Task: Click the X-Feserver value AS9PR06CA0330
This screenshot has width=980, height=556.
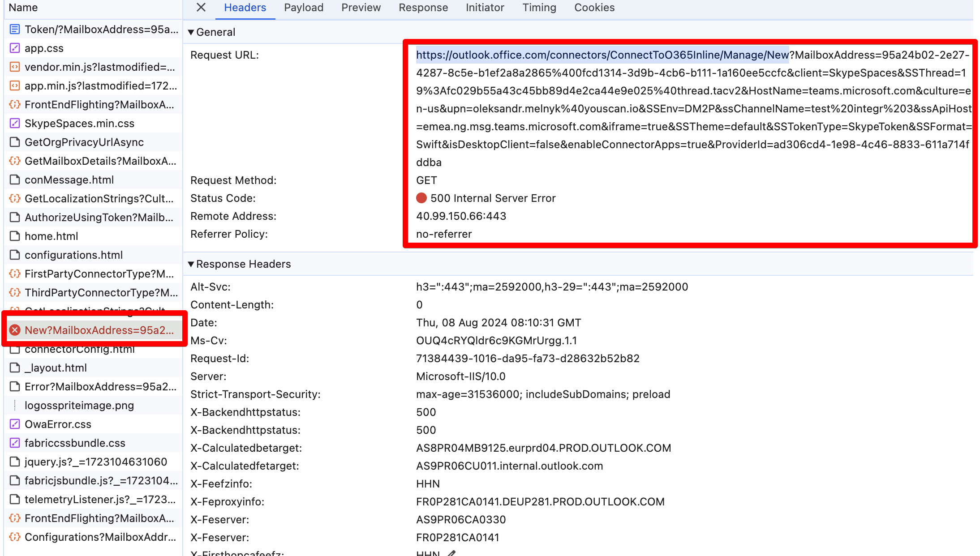Action: coord(461,520)
